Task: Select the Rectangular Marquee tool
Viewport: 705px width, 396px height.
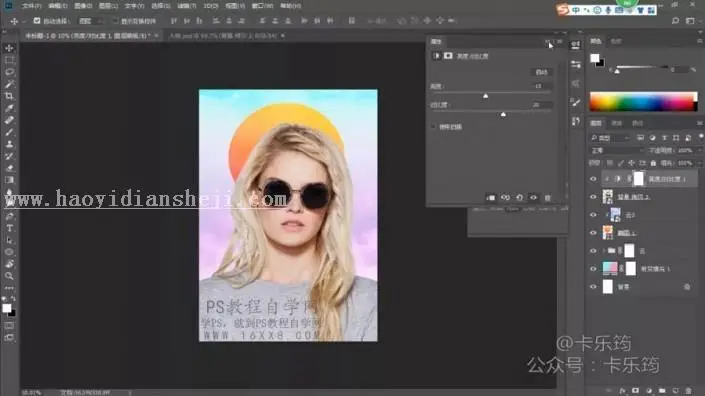Action: pyautogui.click(x=9, y=60)
